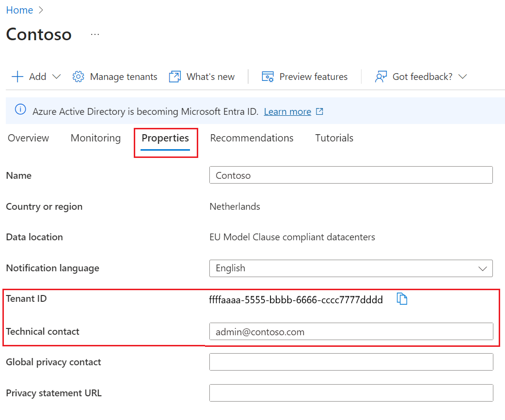The height and width of the screenshot is (420, 505).
Task: Open the ellipsis menu next to Contoso
Action: coord(95,34)
